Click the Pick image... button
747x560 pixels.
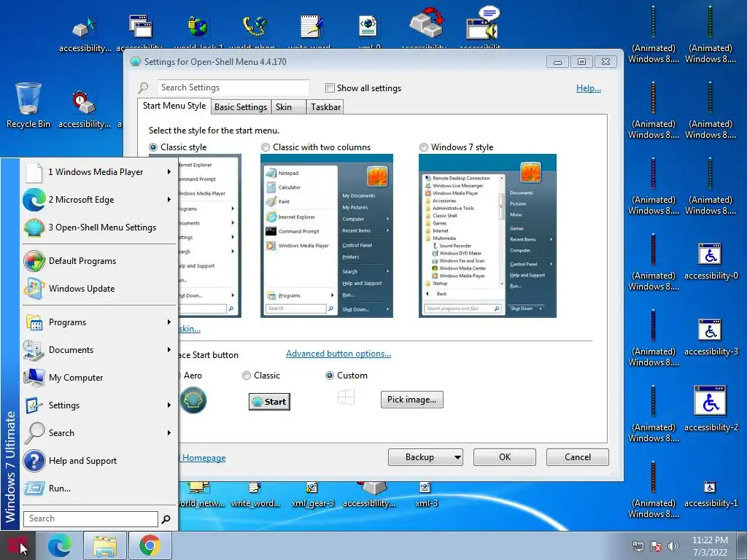pos(411,400)
